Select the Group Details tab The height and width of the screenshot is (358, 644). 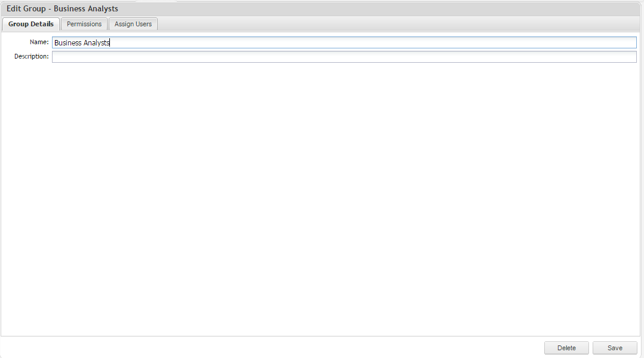[x=30, y=24]
